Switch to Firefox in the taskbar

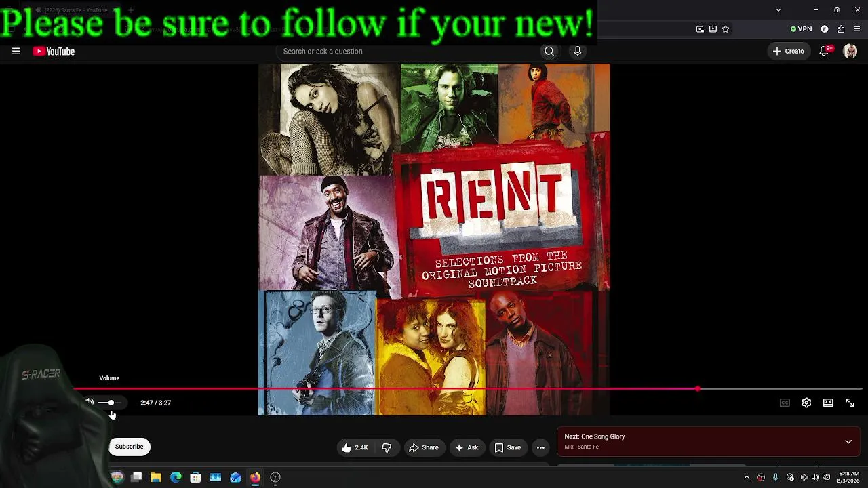point(255,477)
